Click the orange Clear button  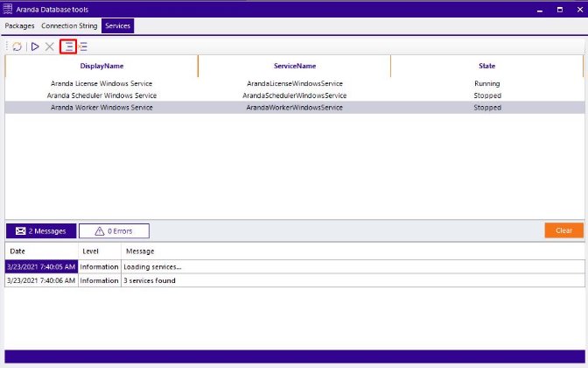tap(564, 230)
